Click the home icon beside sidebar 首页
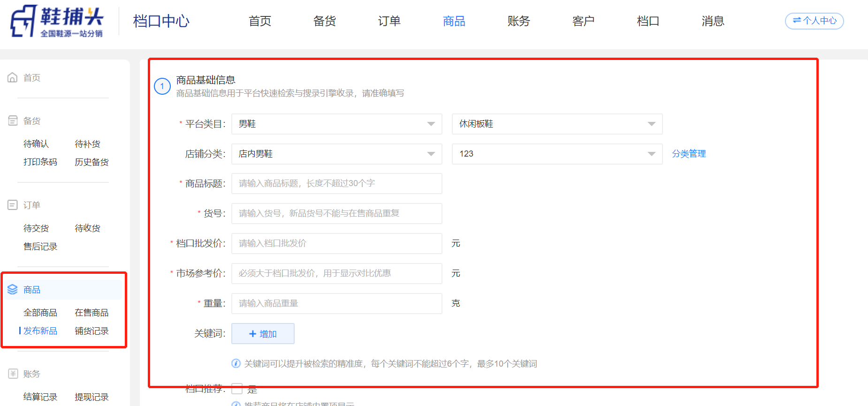 (13, 78)
